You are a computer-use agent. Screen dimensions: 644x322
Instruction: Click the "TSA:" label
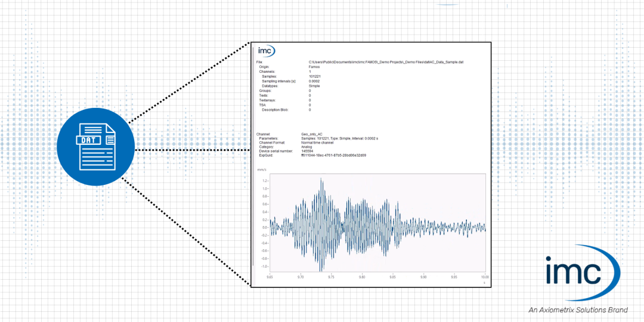(x=262, y=105)
